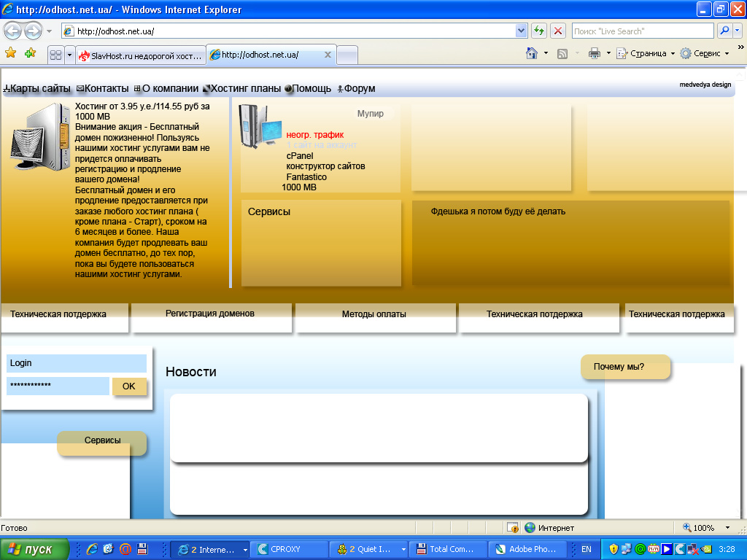Click the password field with asterisks
Image resolution: width=747 pixels, height=560 pixels.
tap(58, 386)
